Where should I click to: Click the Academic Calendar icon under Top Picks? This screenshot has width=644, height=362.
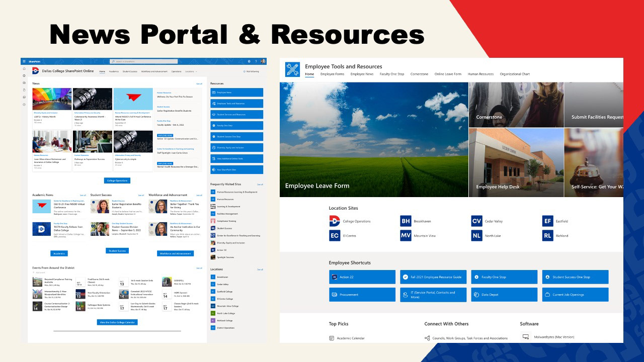[x=332, y=338]
